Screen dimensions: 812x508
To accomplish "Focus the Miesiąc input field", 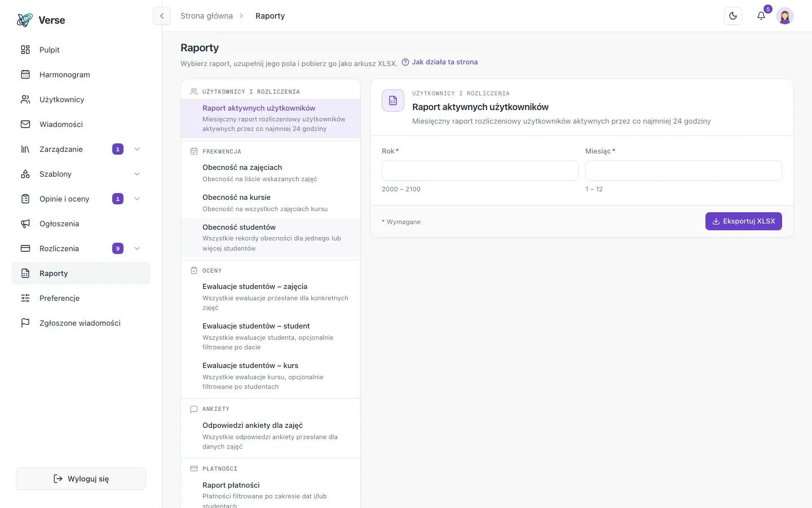I will 683,170.
